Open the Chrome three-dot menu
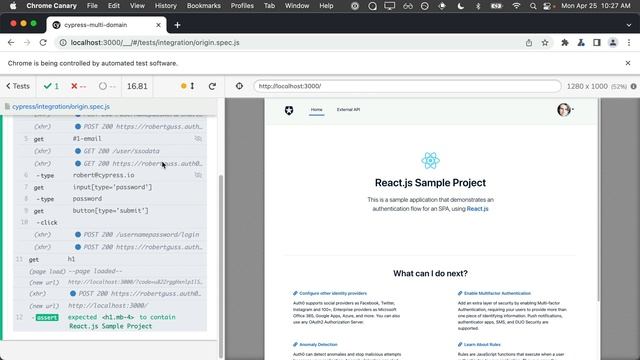Image resolution: width=640 pixels, height=360 pixels. (629, 42)
